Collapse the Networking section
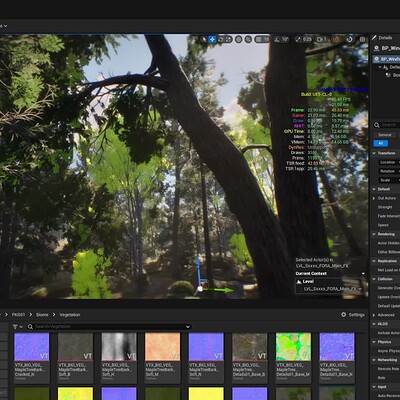This screenshot has width=400, height=400. point(374,360)
